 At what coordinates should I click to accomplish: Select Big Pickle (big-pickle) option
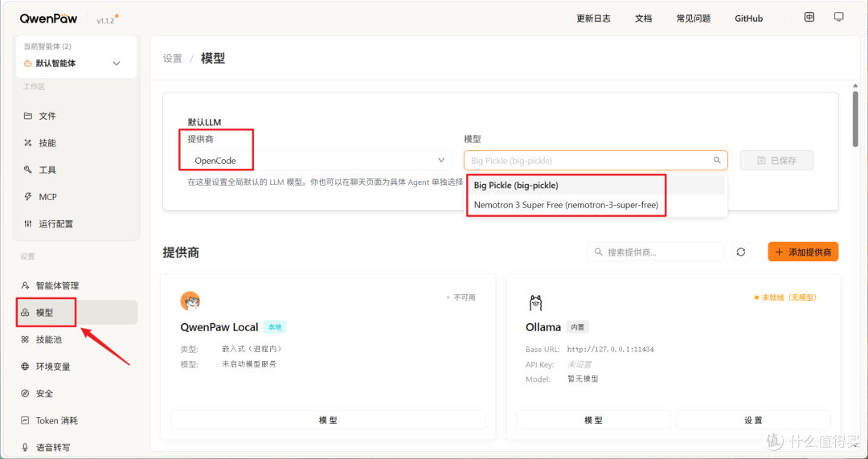[596, 185]
